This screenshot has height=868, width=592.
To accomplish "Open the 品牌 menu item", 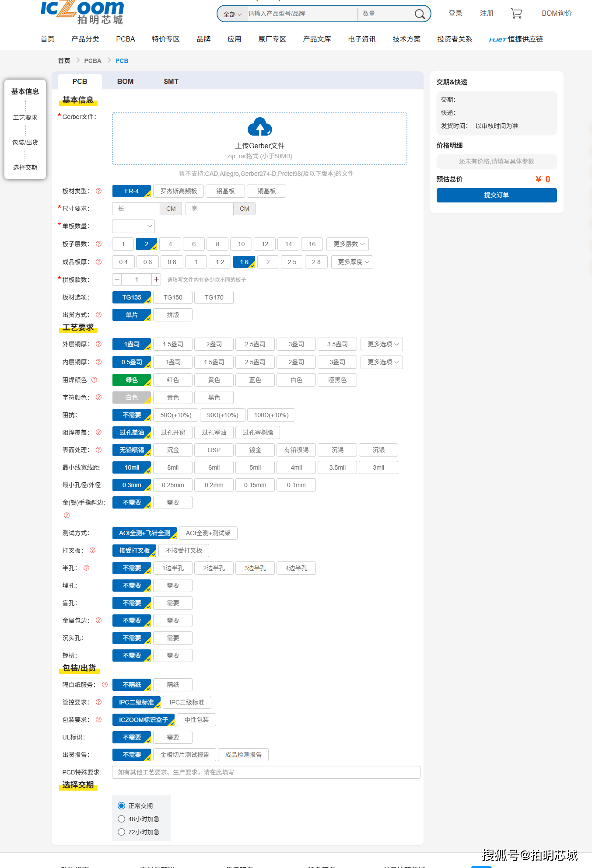I will click(203, 39).
